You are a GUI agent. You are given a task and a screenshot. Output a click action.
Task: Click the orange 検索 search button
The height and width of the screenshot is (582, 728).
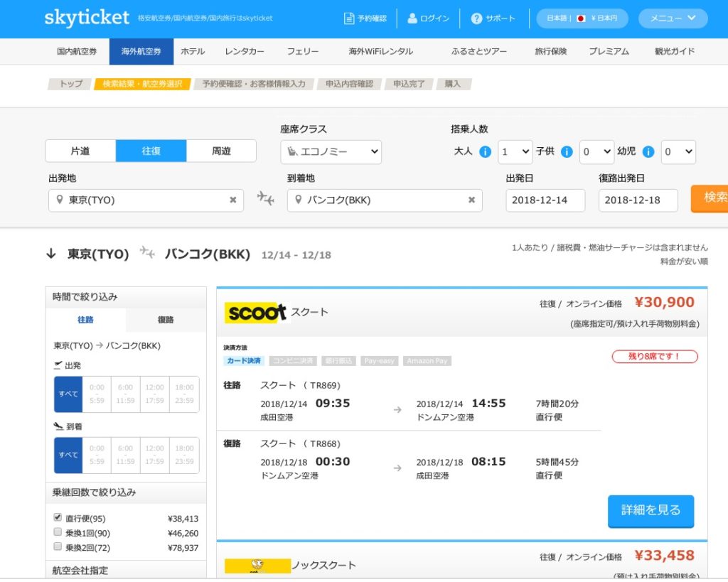[710, 198]
